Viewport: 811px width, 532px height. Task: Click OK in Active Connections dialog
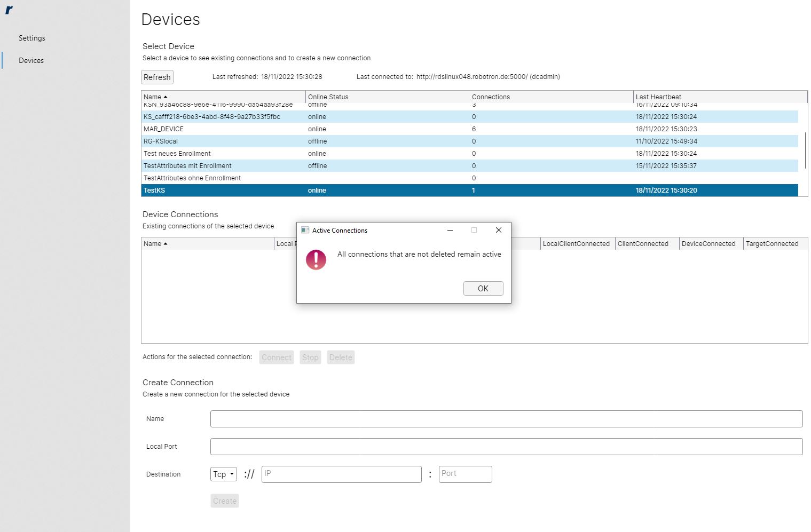[483, 288]
